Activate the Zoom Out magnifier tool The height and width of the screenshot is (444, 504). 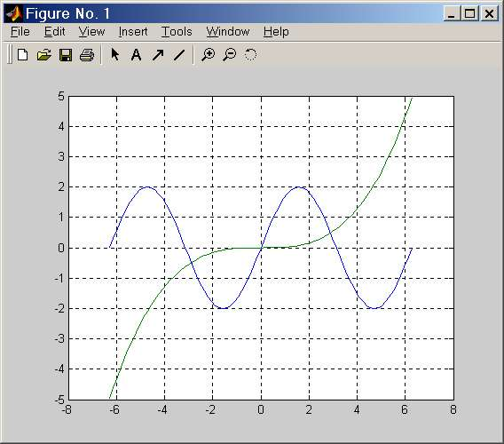tap(230, 55)
